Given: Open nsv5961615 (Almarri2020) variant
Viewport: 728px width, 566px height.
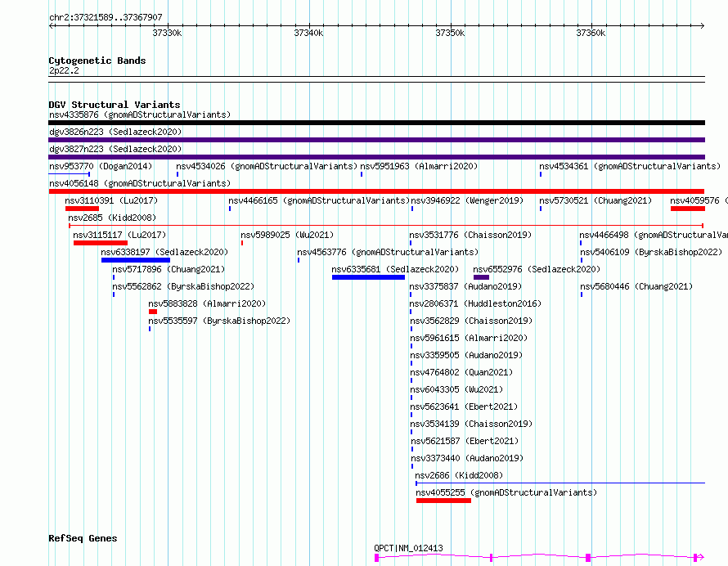Looking at the screenshot, I should tap(469, 338).
